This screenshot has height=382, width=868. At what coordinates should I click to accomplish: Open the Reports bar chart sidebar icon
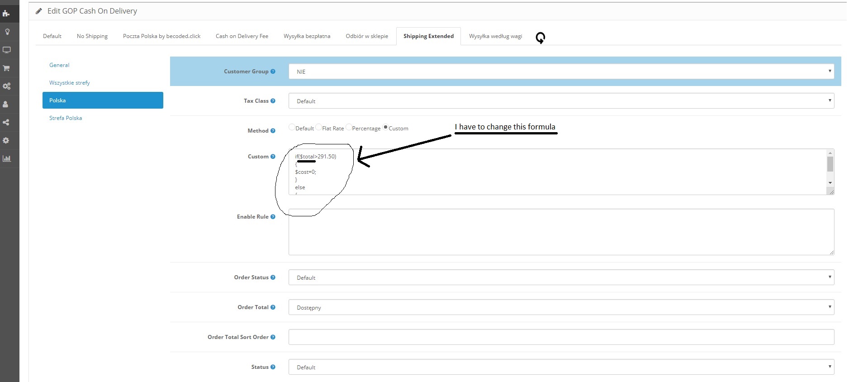[x=6, y=158]
